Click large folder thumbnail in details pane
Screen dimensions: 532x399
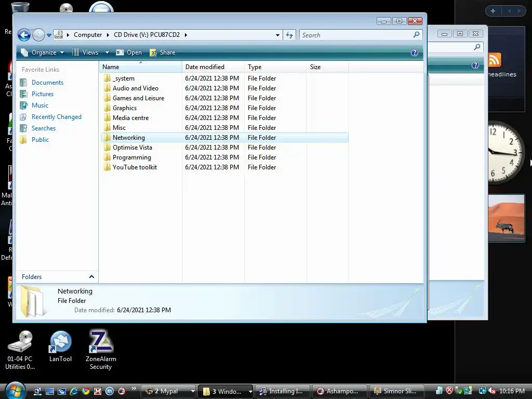33,301
